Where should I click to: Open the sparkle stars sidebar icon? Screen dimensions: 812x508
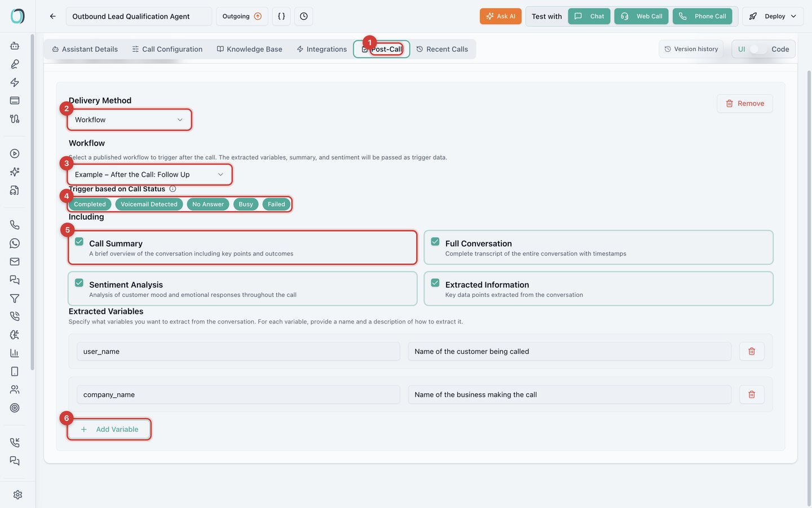click(x=15, y=172)
